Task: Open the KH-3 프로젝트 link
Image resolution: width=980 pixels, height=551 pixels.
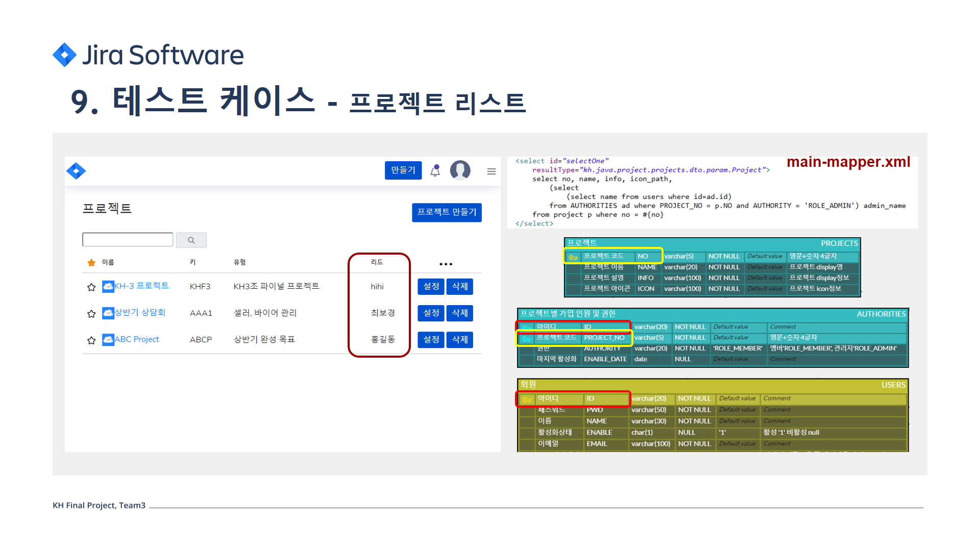Action: click(141, 286)
